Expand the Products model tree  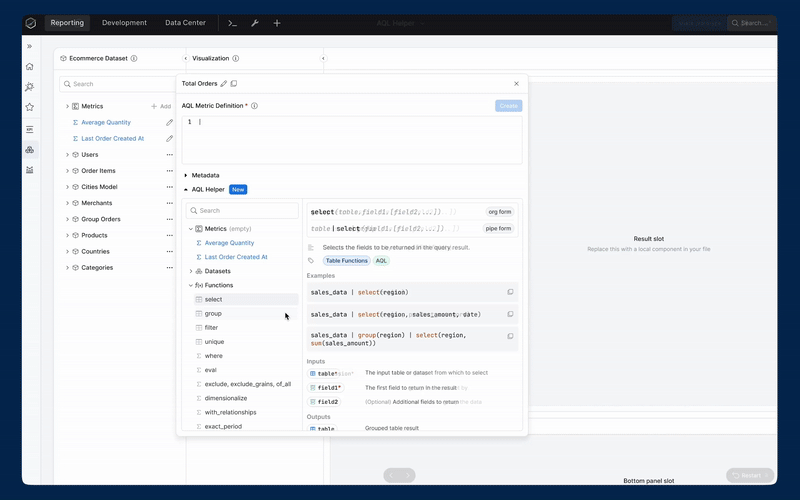coord(67,235)
